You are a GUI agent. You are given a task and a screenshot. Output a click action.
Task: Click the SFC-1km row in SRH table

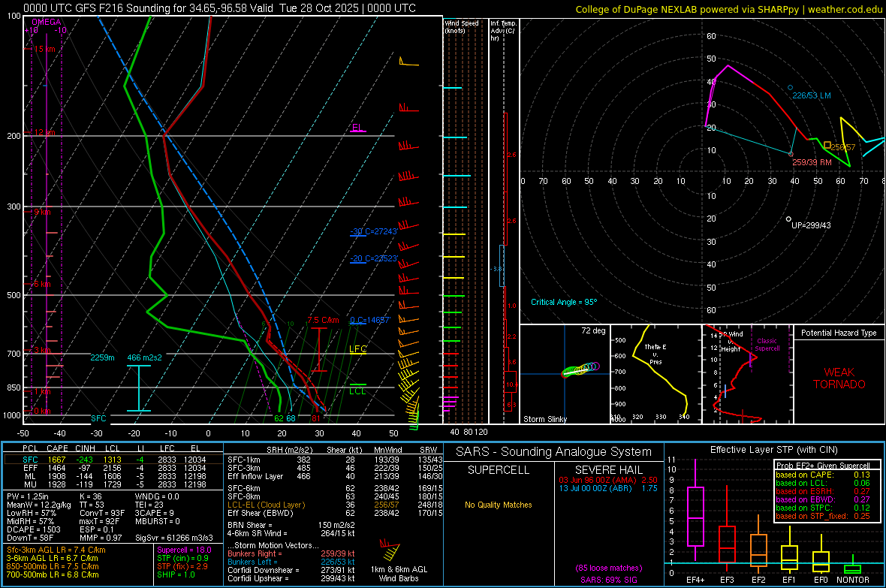[335, 460]
